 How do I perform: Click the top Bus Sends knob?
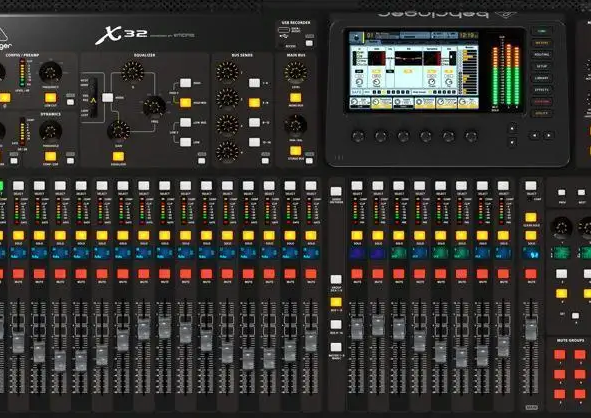pos(227,72)
